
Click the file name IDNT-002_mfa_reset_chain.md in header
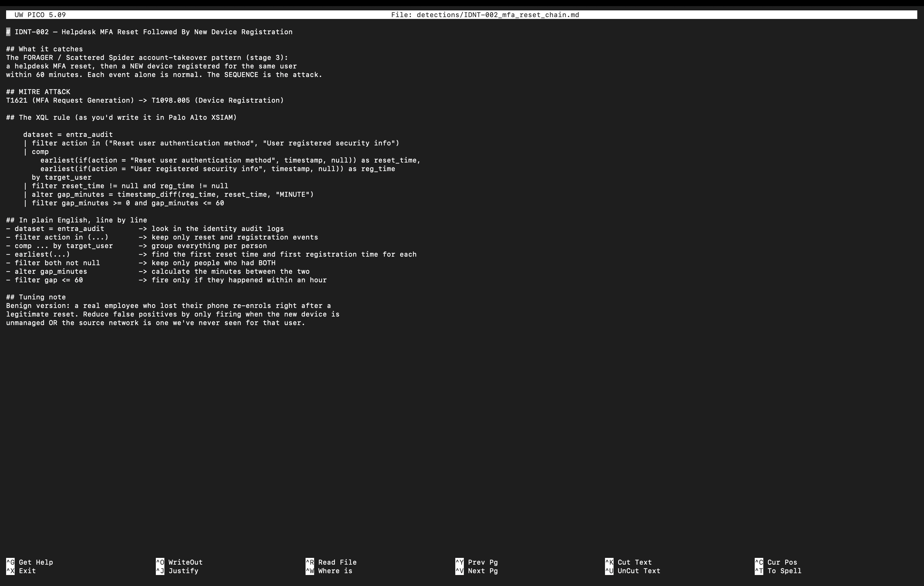522,15
